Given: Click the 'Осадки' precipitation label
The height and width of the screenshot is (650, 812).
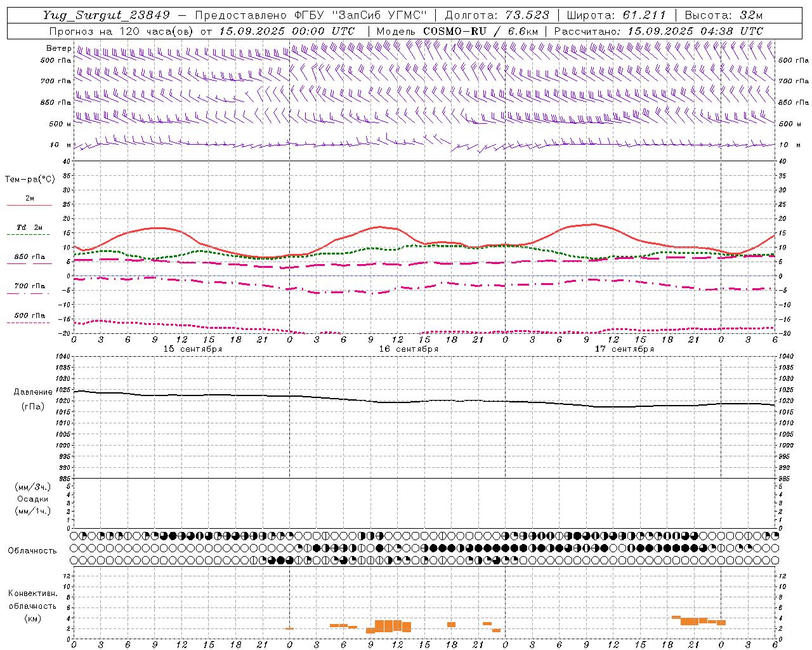Looking at the screenshot, I should click(32, 499).
